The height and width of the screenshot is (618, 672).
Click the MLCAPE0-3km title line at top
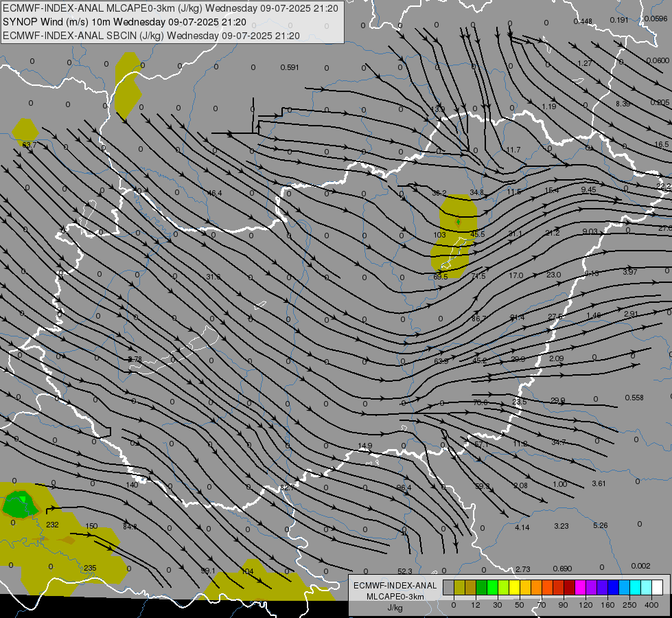point(170,8)
